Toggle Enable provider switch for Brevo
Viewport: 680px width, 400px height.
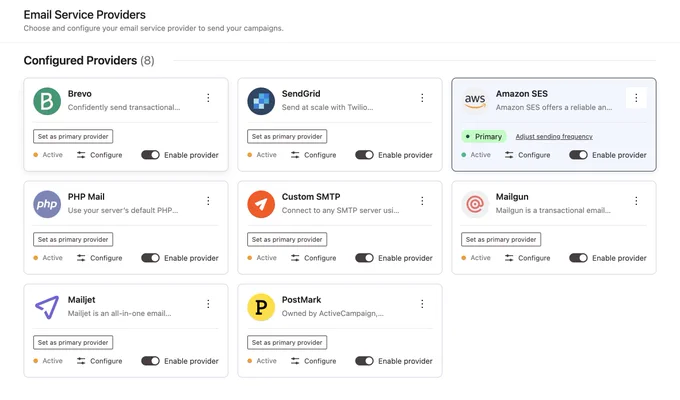(150, 155)
